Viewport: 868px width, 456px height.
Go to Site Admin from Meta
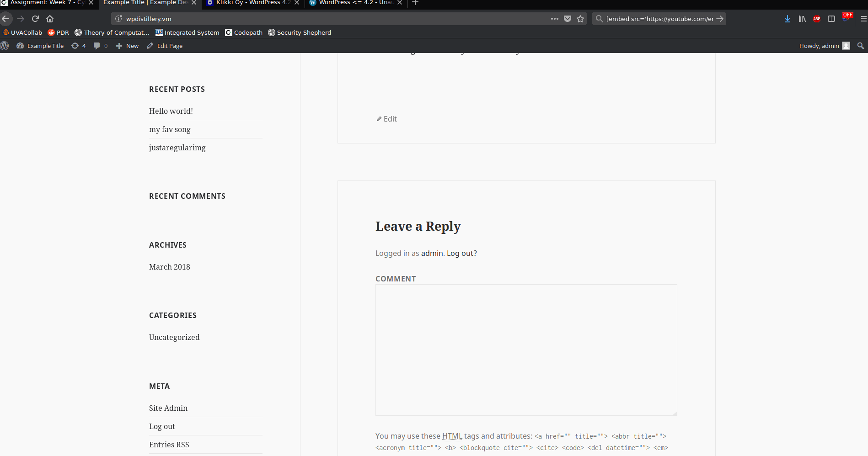tap(168, 408)
